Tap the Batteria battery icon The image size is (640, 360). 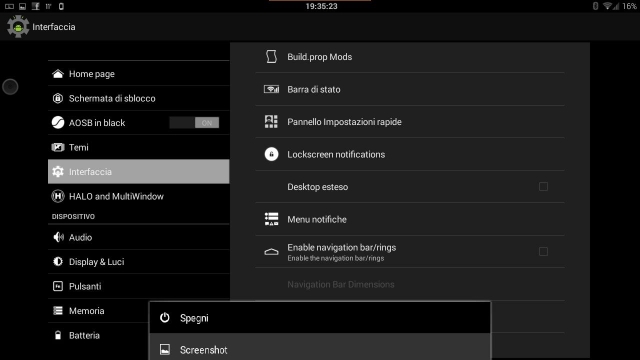[x=58, y=335]
